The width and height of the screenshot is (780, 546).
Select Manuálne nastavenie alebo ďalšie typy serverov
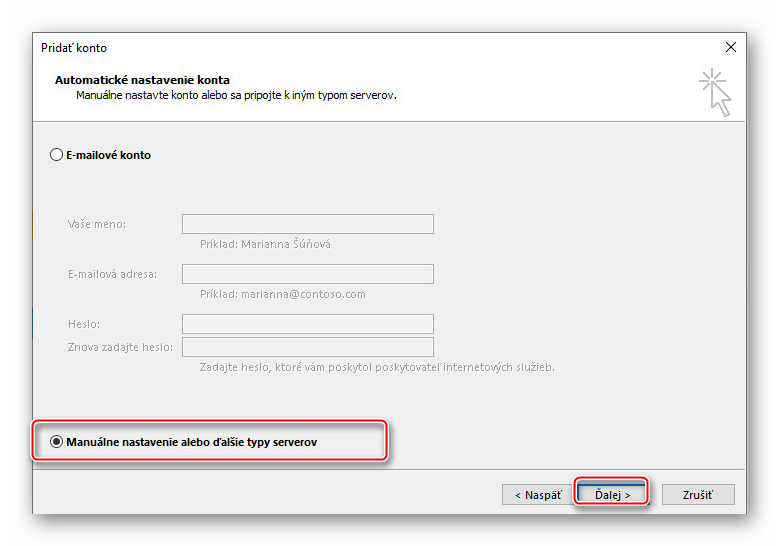pos(56,441)
